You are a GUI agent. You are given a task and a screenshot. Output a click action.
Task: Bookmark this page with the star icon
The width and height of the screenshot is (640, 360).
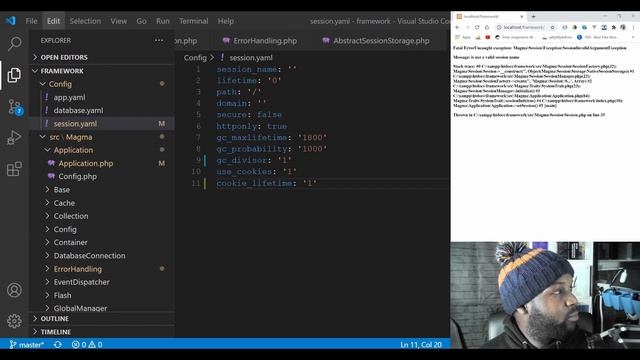pyautogui.click(x=552, y=27)
